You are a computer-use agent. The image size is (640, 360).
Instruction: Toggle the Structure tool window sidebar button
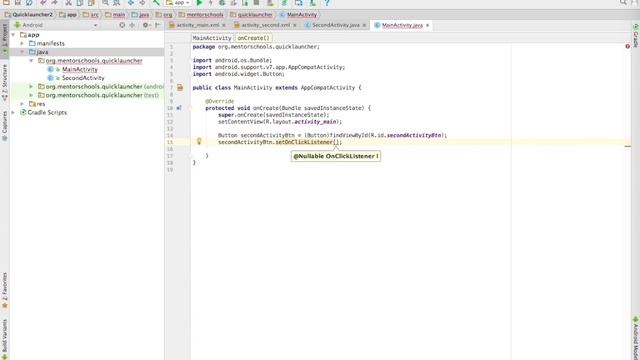pyautogui.click(x=4, y=82)
